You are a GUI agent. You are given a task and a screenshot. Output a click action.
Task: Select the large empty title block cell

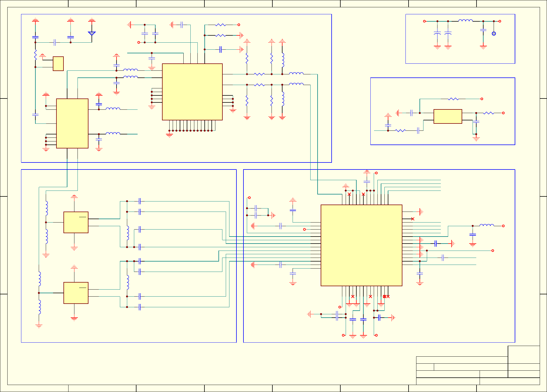coord(524,354)
